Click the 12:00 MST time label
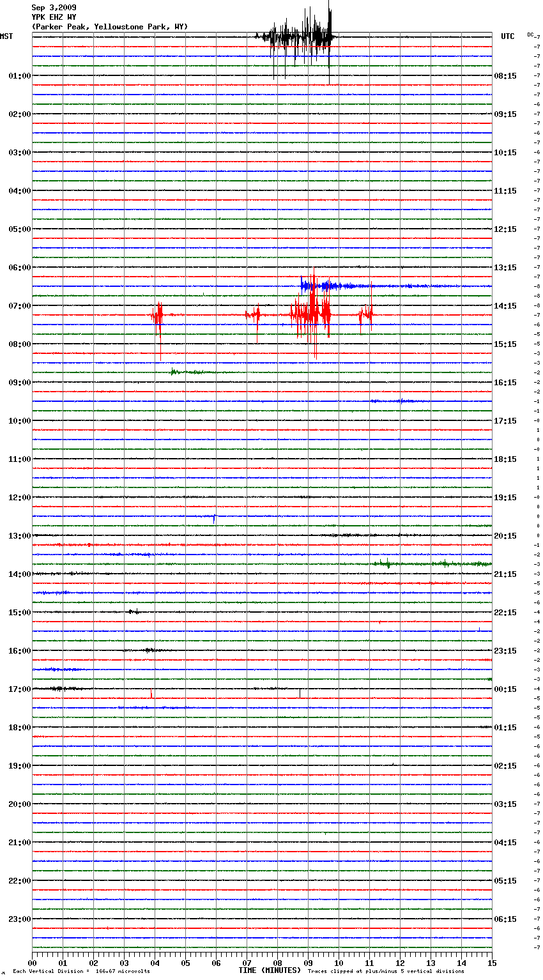543x980 pixels. coord(20,498)
